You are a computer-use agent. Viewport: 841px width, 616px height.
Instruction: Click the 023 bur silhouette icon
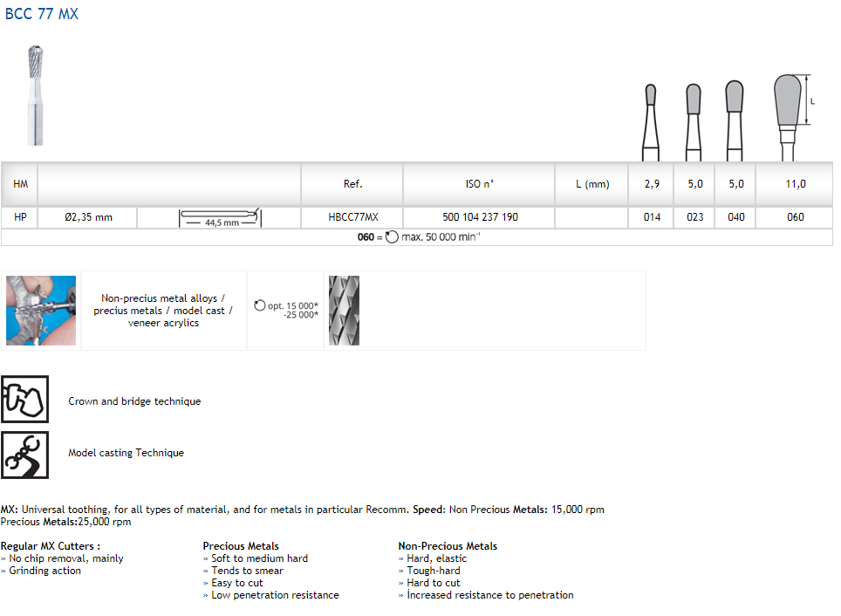694,120
